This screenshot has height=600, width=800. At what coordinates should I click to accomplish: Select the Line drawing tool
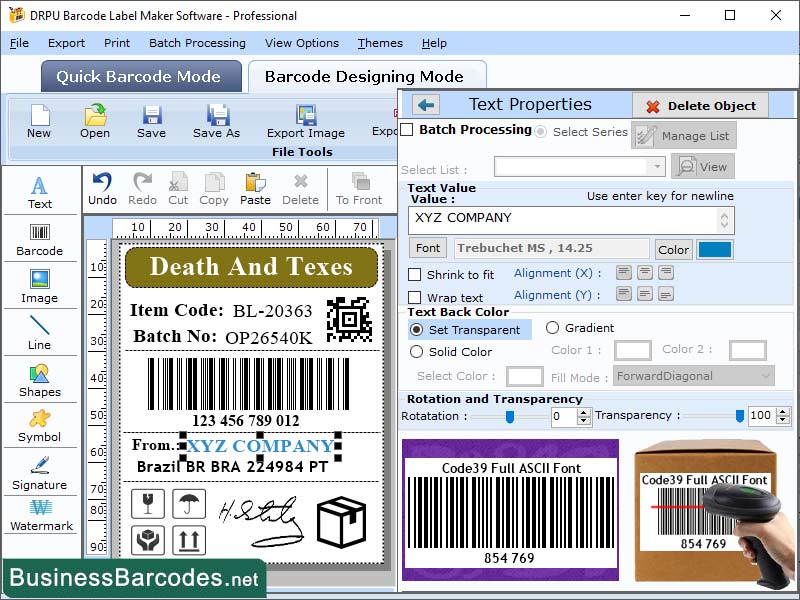40,332
